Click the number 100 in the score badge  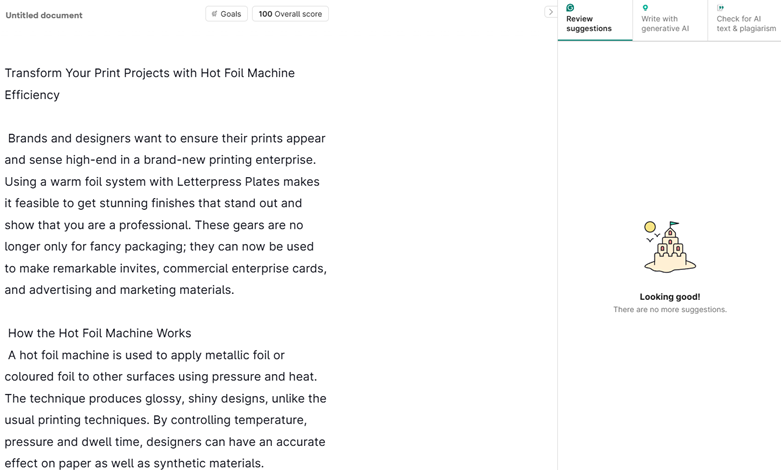[x=265, y=14]
